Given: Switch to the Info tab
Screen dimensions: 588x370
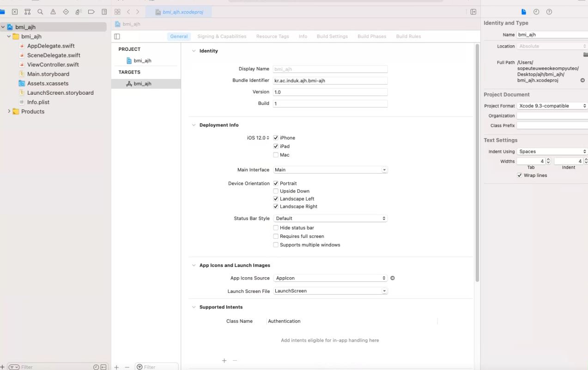Looking at the screenshot, I should pyautogui.click(x=303, y=36).
